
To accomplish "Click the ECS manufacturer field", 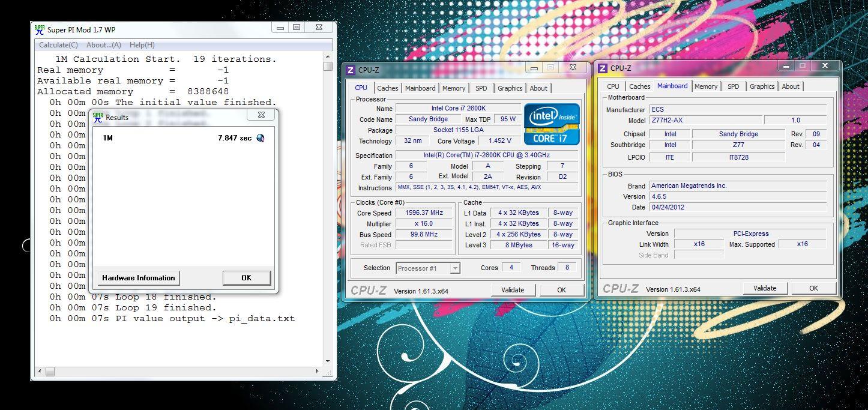I will tap(738, 110).
